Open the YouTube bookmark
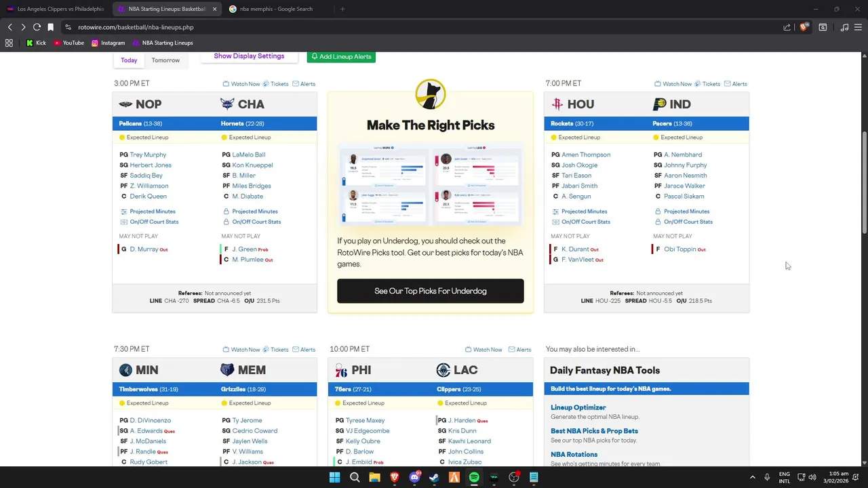 68,43
